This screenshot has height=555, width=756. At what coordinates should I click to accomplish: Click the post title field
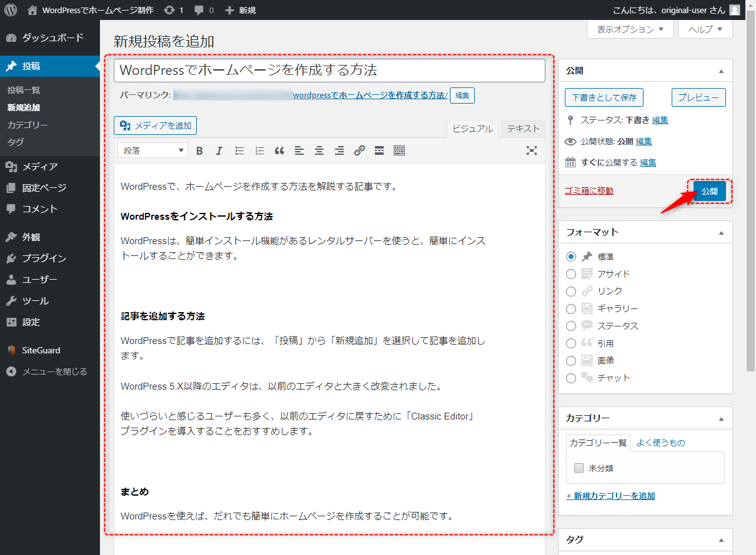tap(329, 71)
